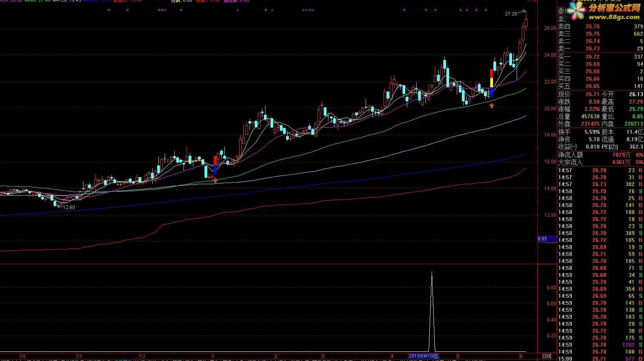Screen dimensions: 644x361
Task: Click the 0.80 indicator axis label
Action: [551, 288]
